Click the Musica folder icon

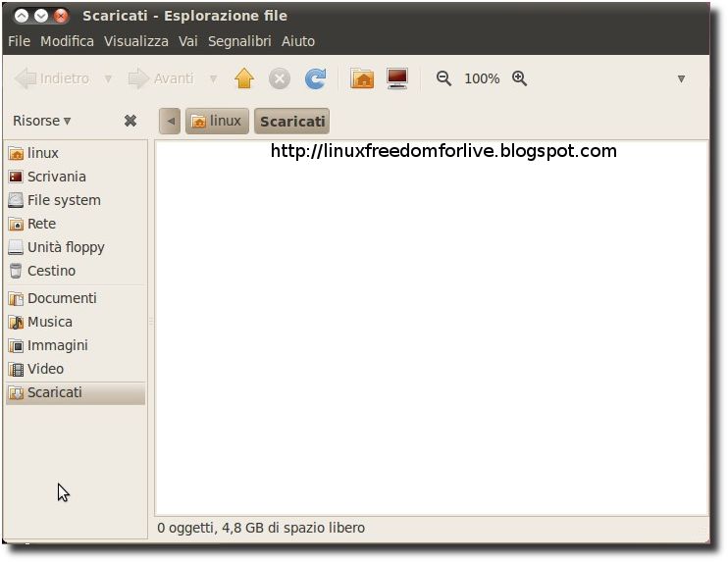(16, 322)
